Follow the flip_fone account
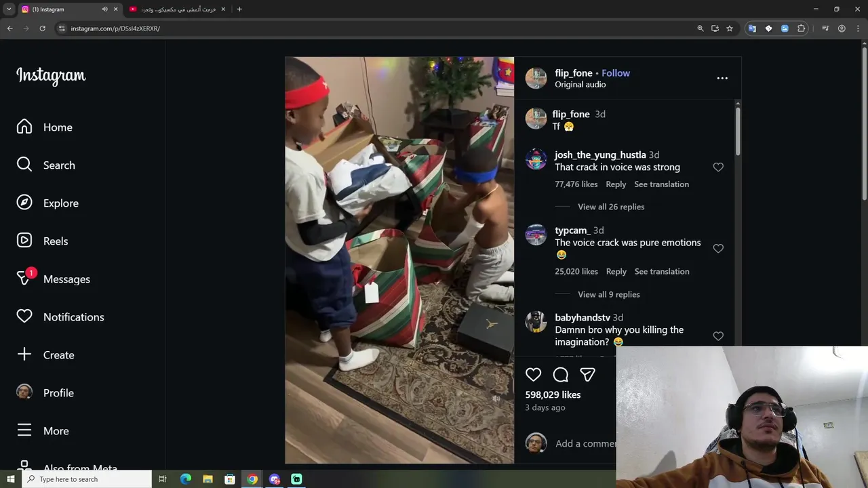 point(616,73)
